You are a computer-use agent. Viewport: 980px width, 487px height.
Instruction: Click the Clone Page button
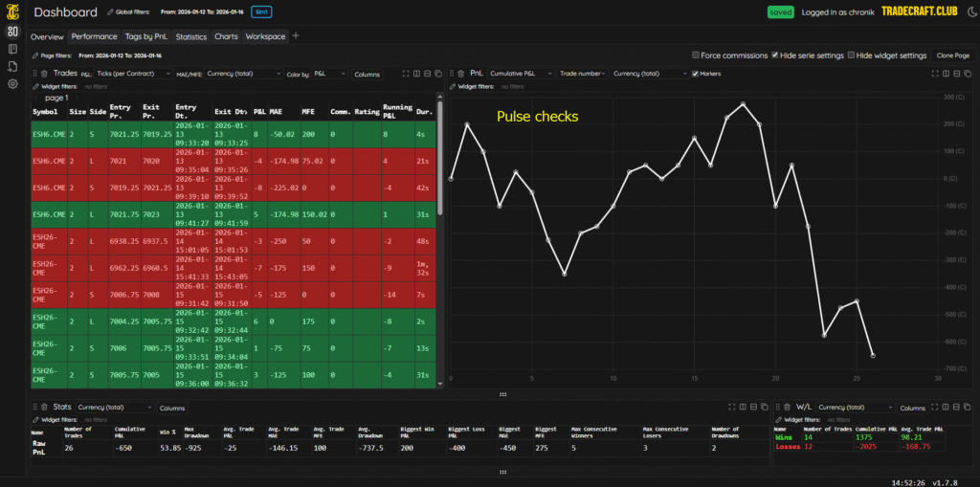[952, 55]
